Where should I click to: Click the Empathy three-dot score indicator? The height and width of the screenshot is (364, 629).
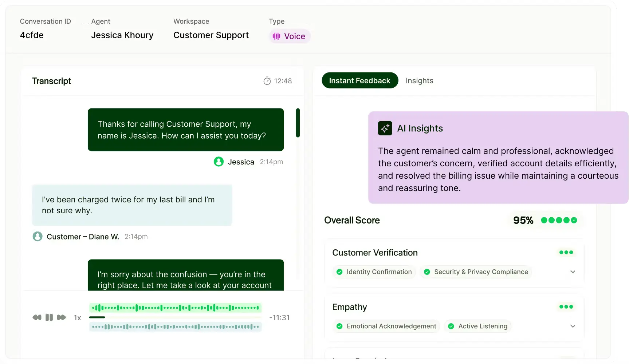click(x=566, y=307)
